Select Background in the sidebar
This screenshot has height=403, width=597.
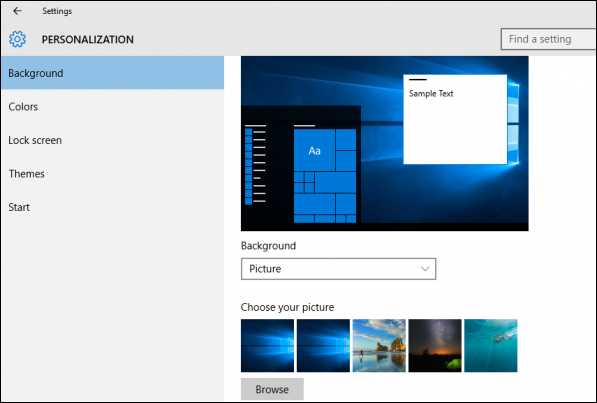(x=113, y=73)
